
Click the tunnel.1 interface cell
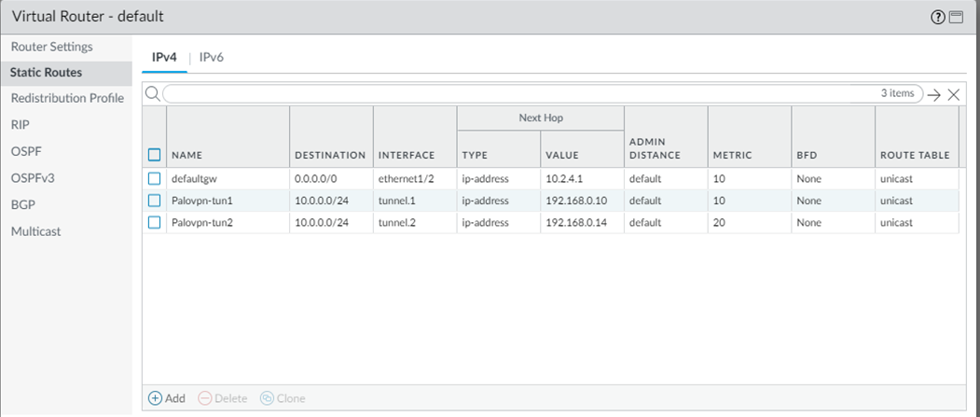[x=395, y=201]
